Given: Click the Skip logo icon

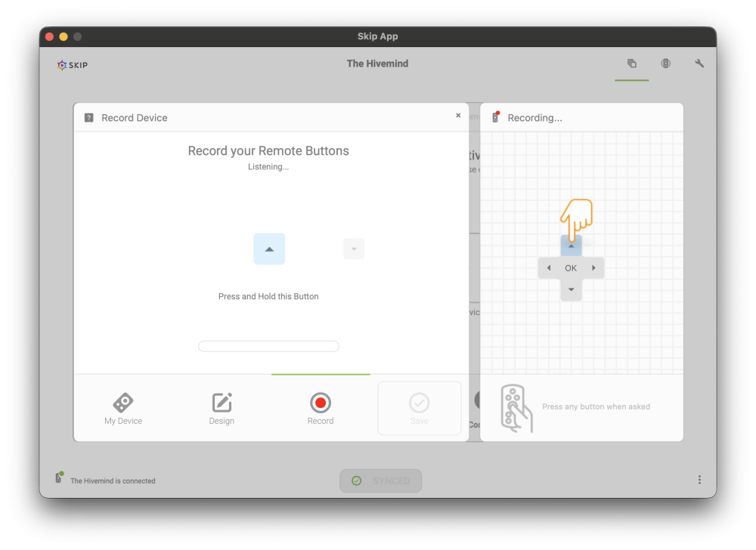Looking at the screenshot, I should pos(62,65).
